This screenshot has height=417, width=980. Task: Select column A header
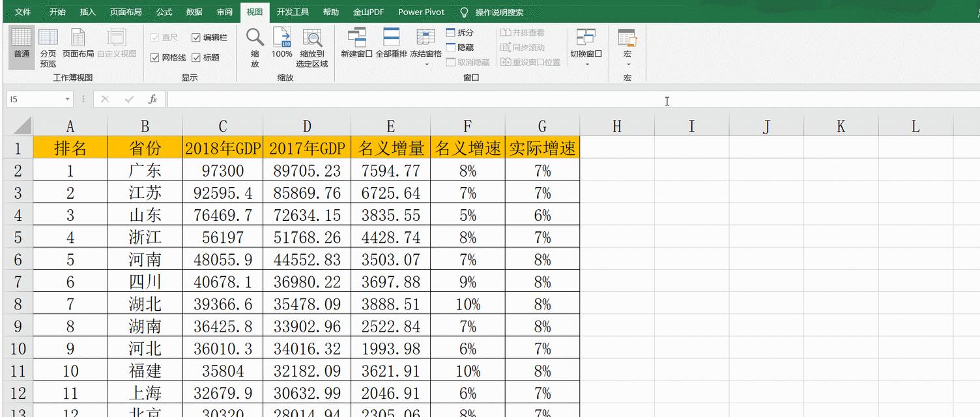(70, 126)
